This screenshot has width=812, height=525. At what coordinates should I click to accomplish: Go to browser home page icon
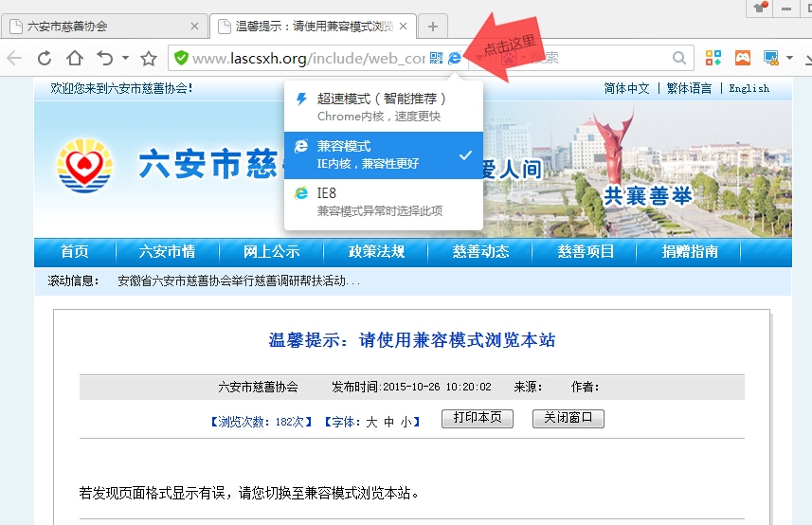[75, 59]
